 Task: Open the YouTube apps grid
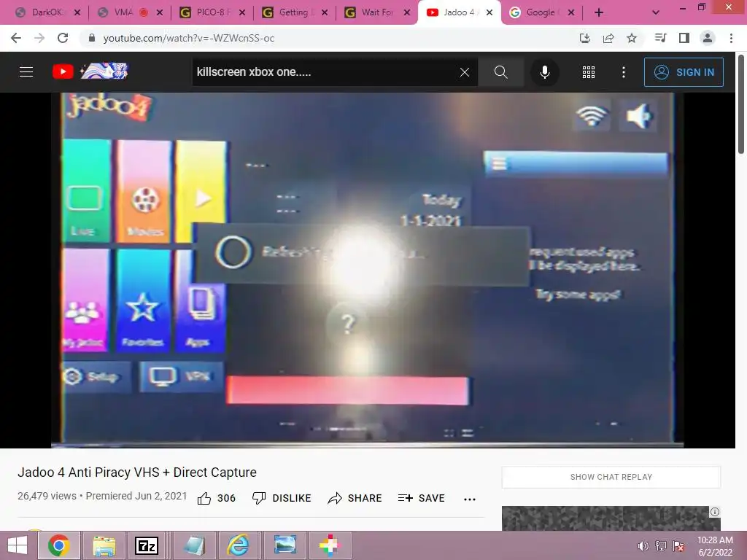(x=589, y=72)
